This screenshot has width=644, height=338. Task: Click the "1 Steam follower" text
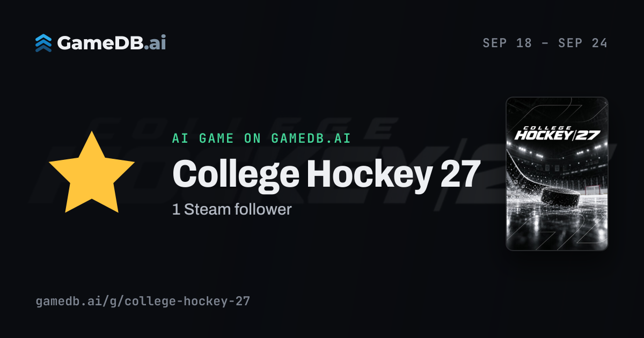coord(232,209)
